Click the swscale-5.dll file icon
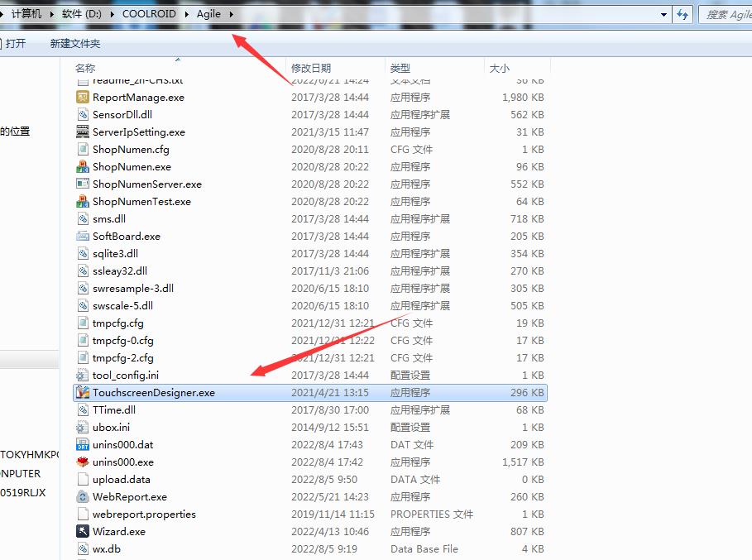 [83, 306]
